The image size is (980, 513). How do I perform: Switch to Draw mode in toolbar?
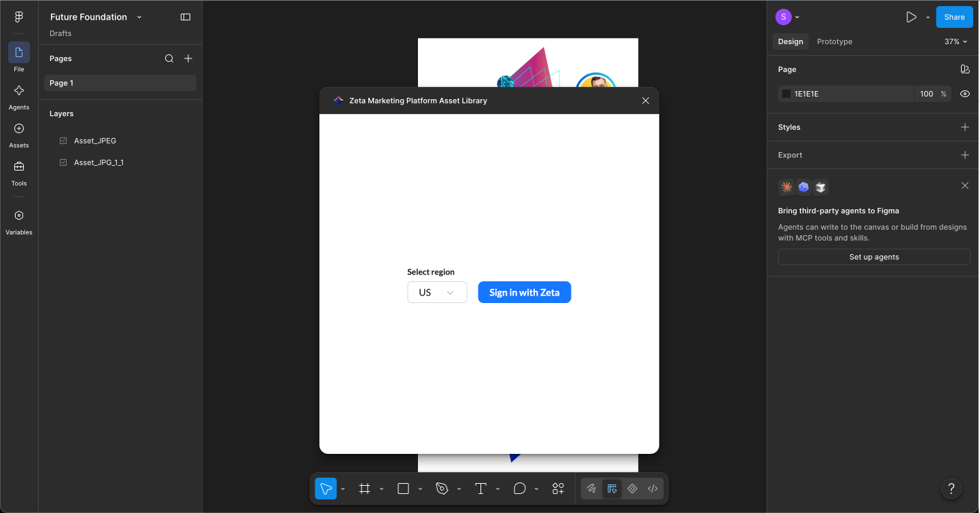[591, 489]
